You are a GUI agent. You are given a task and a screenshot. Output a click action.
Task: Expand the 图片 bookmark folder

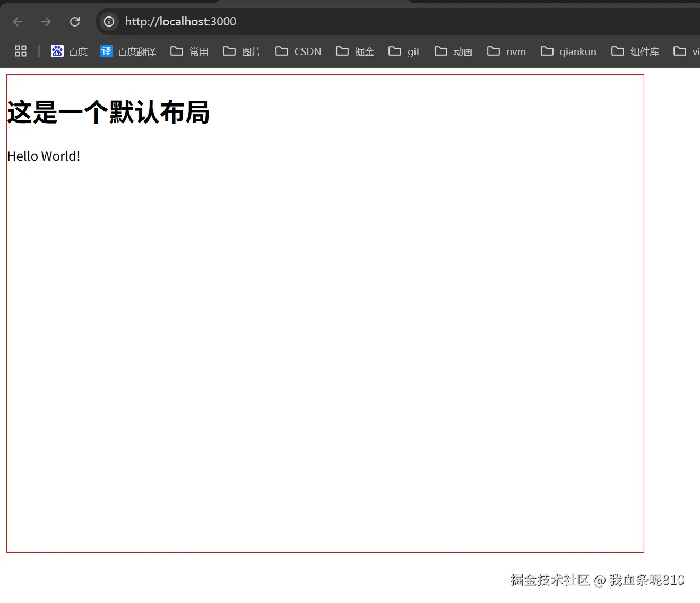(242, 51)
